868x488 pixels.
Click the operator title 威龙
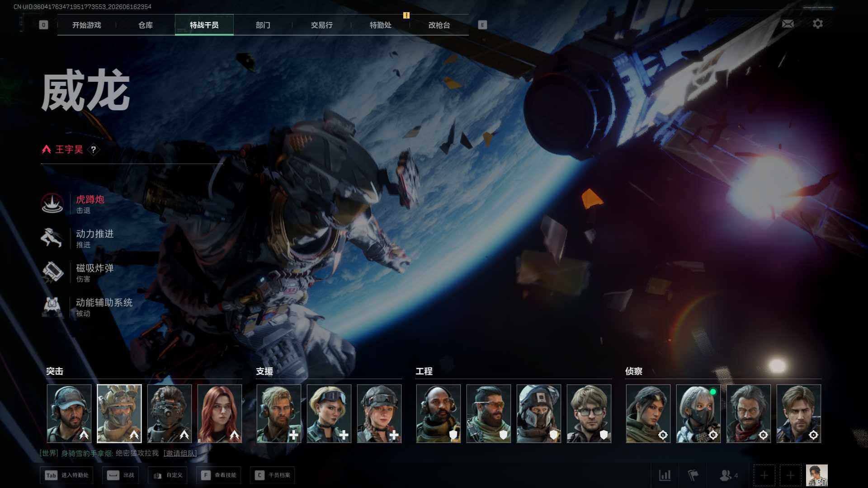pyautogui.click(x=85, y=90)
